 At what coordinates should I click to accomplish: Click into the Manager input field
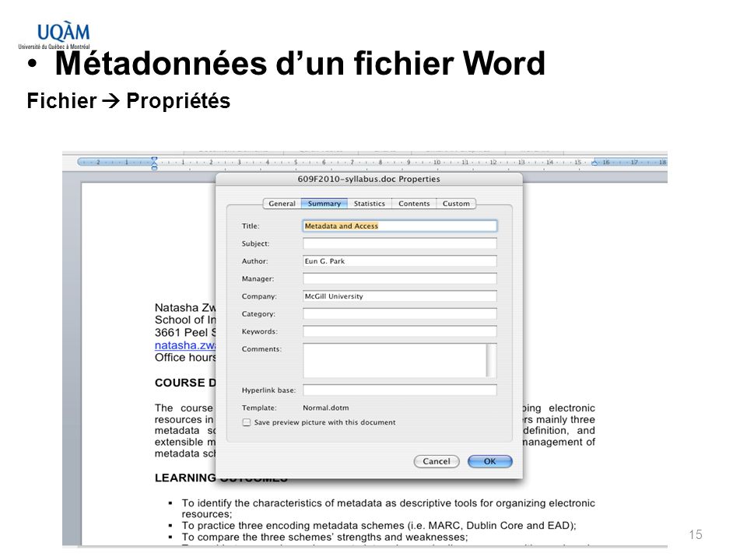(400, 278)
